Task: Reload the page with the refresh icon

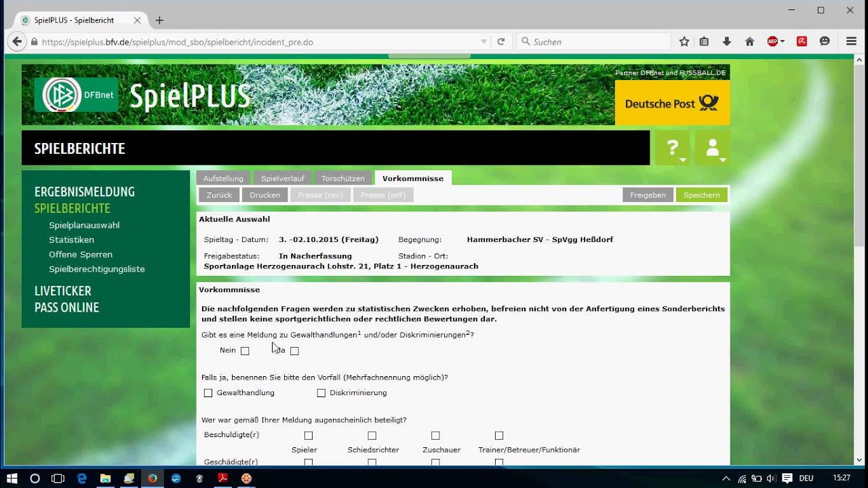Action: (501, 41)
